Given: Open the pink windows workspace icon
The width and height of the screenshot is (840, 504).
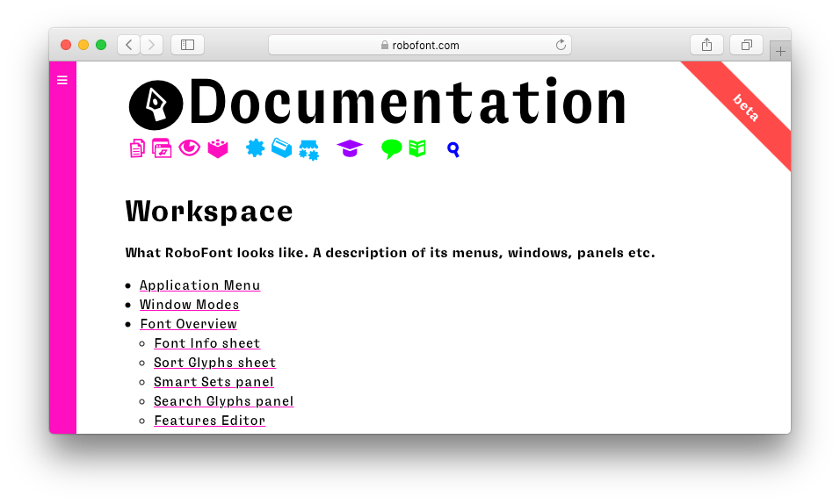Looking at the screenshot, I should click(162, 148).
